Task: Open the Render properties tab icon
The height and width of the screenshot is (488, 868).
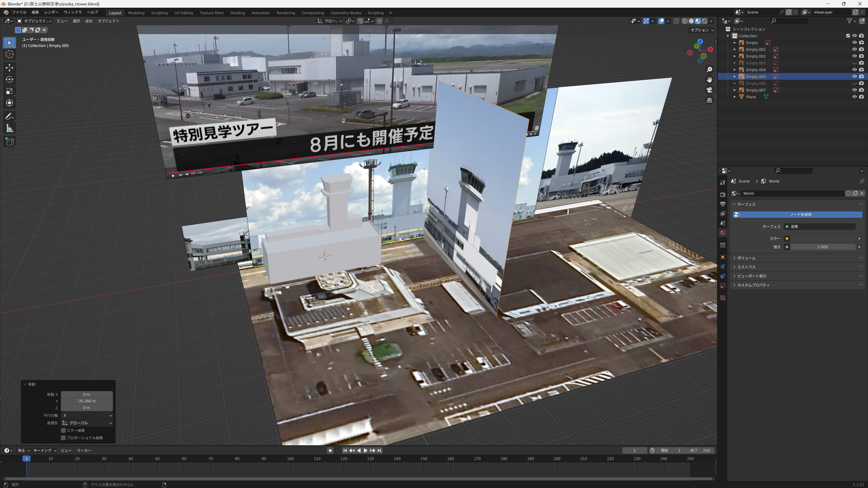Action: (x=722, y=194)
